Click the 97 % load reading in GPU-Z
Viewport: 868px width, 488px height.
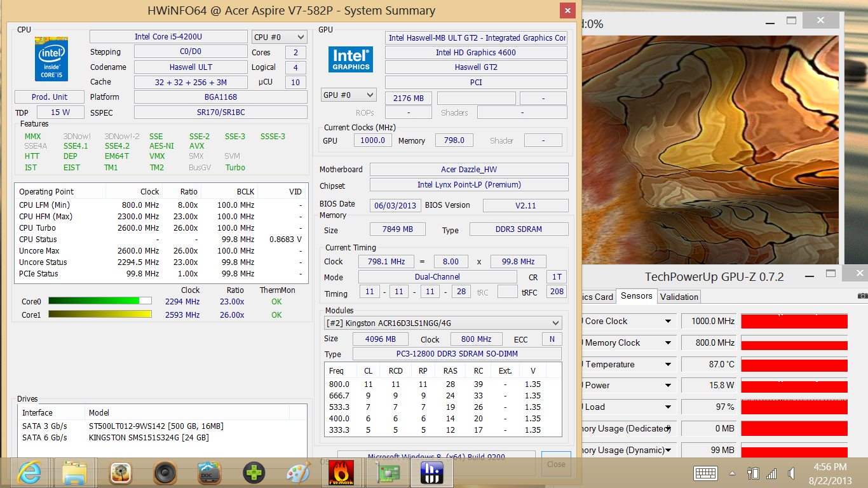click(x=708, y=407)
